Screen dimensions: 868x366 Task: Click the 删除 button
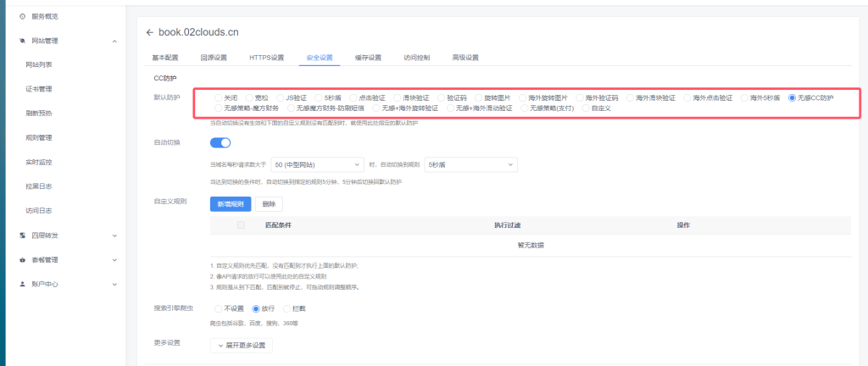[269, 204]
